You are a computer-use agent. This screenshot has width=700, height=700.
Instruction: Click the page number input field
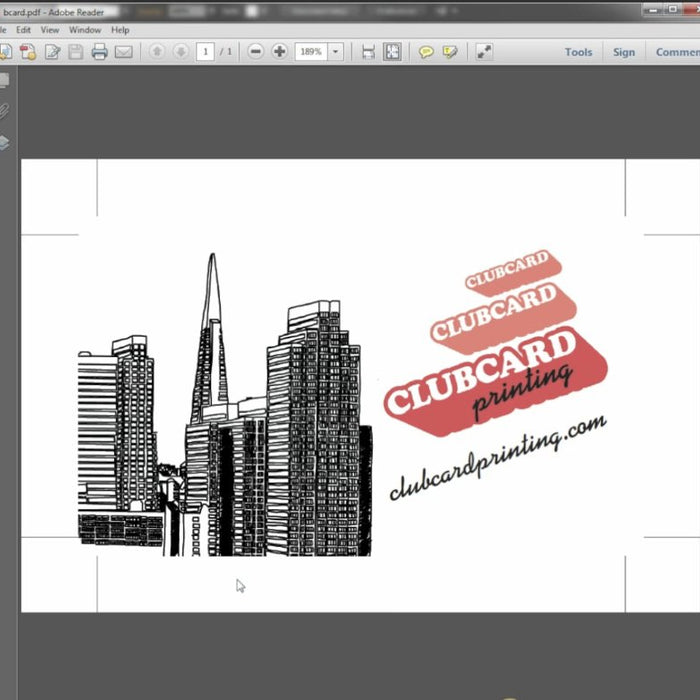click(x=205, y=52)
